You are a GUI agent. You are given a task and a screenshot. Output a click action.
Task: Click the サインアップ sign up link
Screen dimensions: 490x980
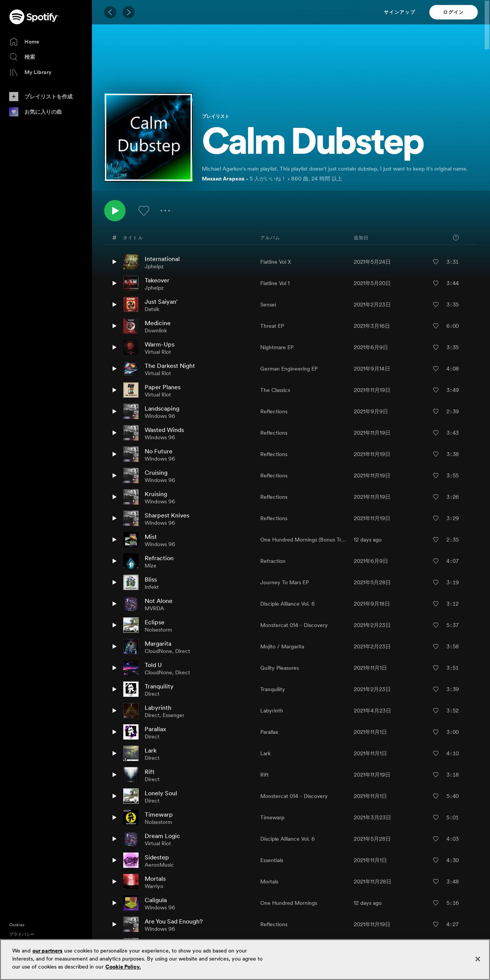tap(400, 12)
